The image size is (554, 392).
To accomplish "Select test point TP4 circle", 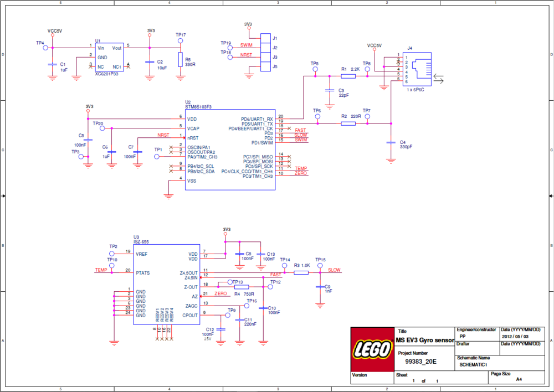I will pos(44,48).
